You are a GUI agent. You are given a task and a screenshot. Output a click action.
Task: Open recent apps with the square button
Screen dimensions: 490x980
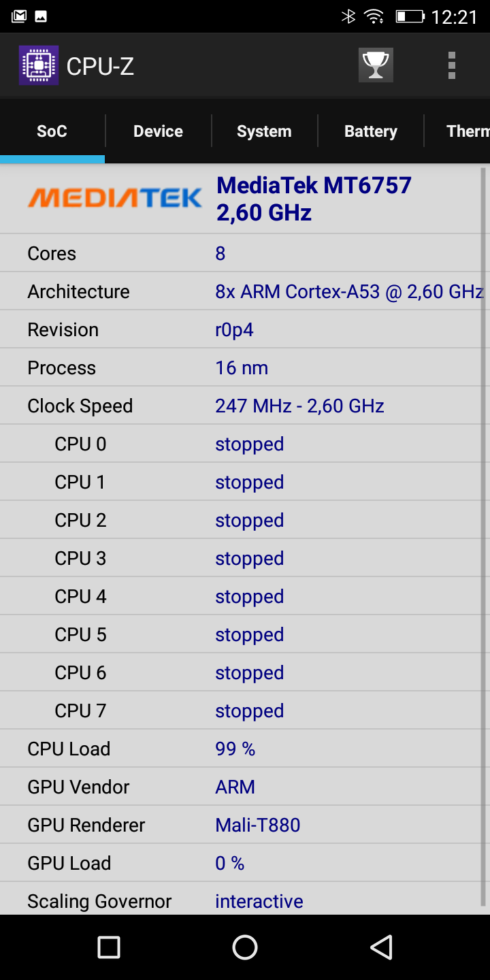(x=109, y=947)
